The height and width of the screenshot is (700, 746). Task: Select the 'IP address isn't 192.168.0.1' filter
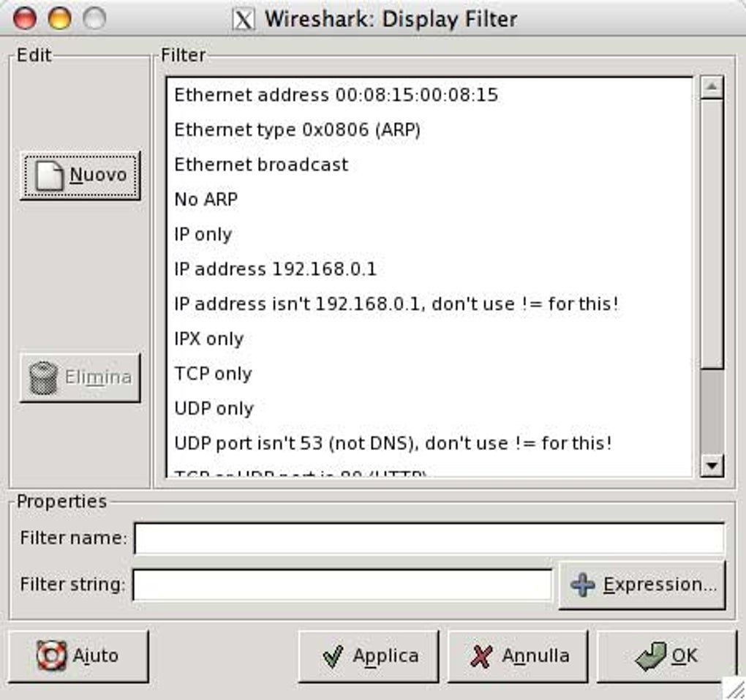click(429, 304)
